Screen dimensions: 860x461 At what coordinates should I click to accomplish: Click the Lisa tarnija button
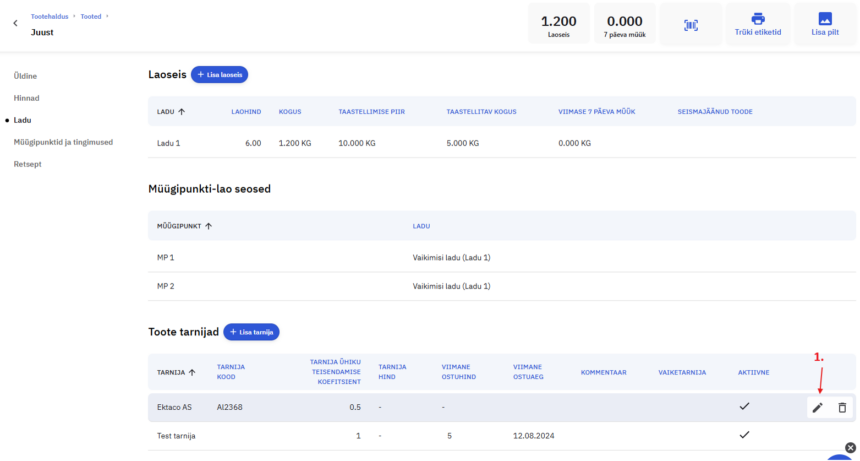coord(251,332)
